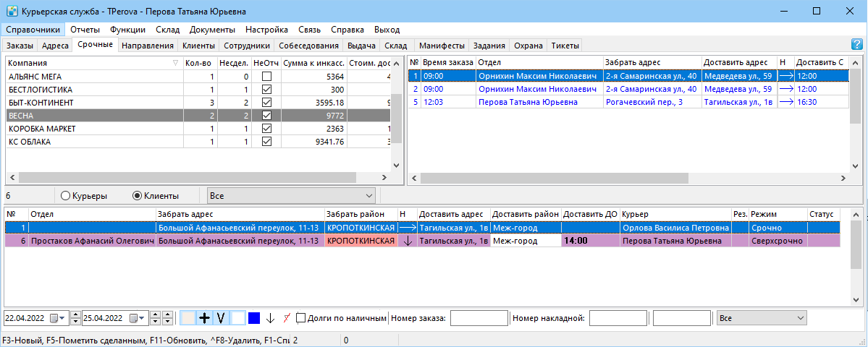Open the Справочники menu
The image size is (868, 347).
pyautogui.click(x=33, y=30)
